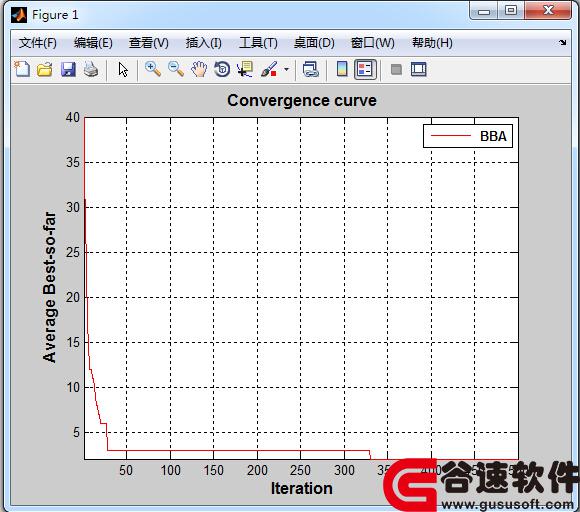Viewport: 580px width, 512px height.
Task: Open the 帮助(H) menu
Action: [x=432, y=43]
